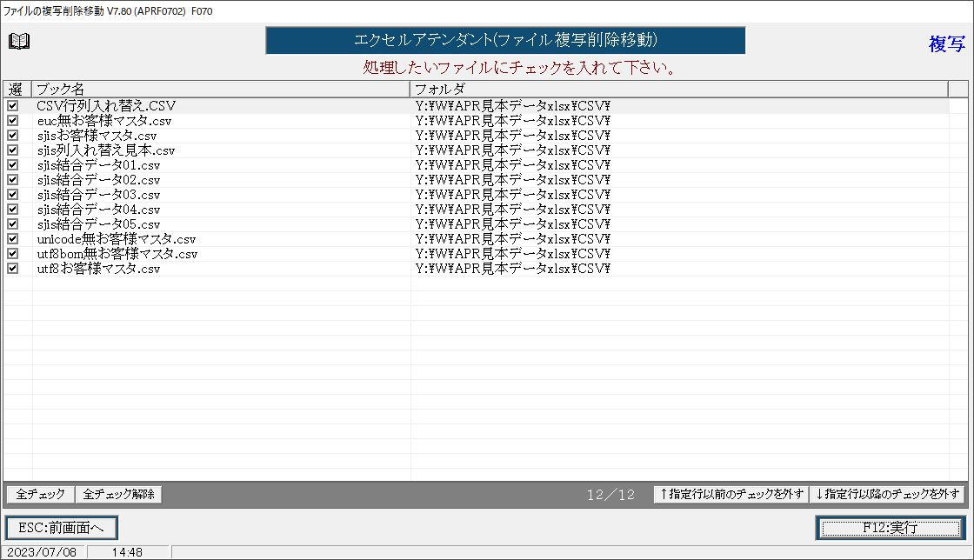Uncheck sjisお客様マスタ.csv row checkbox
Viewport: 974px width, 560px height.
click(x=13, y=136)
